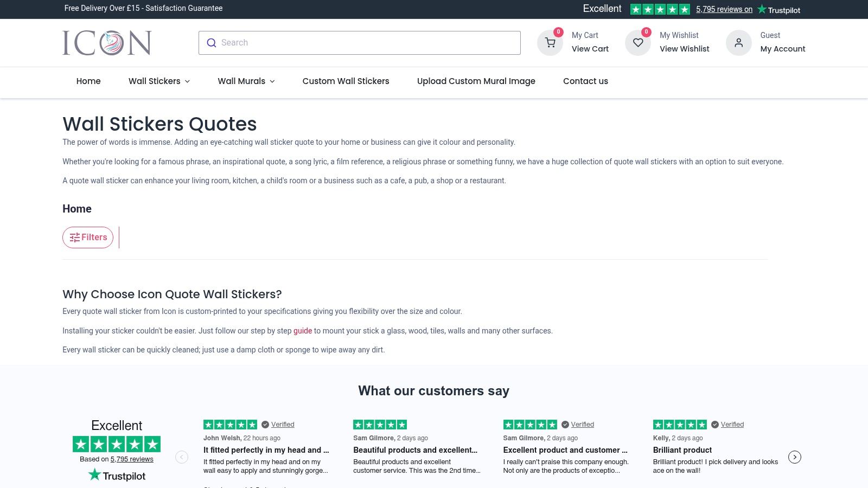
Task: Click the wishlist heart icon
Action: (x=638, y=43)
